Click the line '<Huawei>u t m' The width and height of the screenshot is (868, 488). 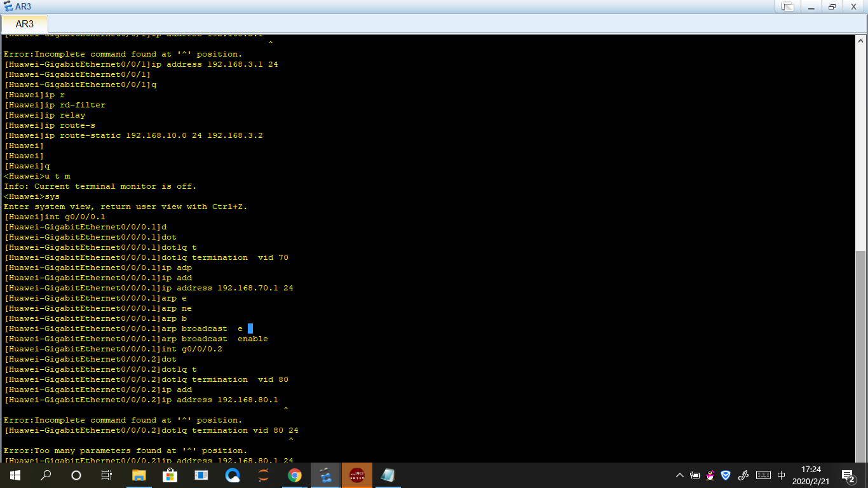(37, 176)
